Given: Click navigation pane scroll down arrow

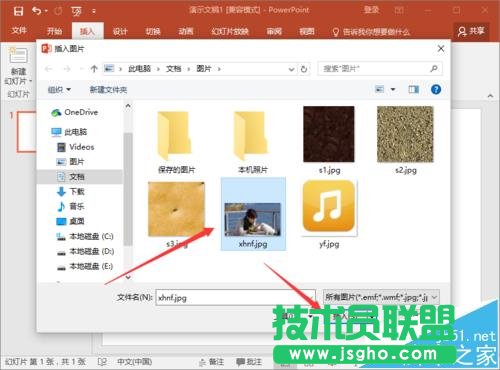Looking at the screenshot, I should 128,277.
